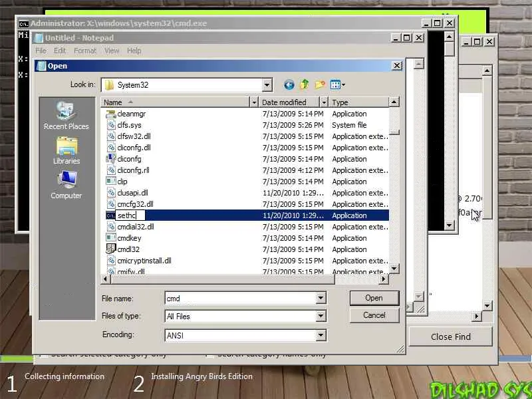Click file list vertical scrollbar down arrow
This screenshot has width=532, height=399.
(x=394, y=269)
